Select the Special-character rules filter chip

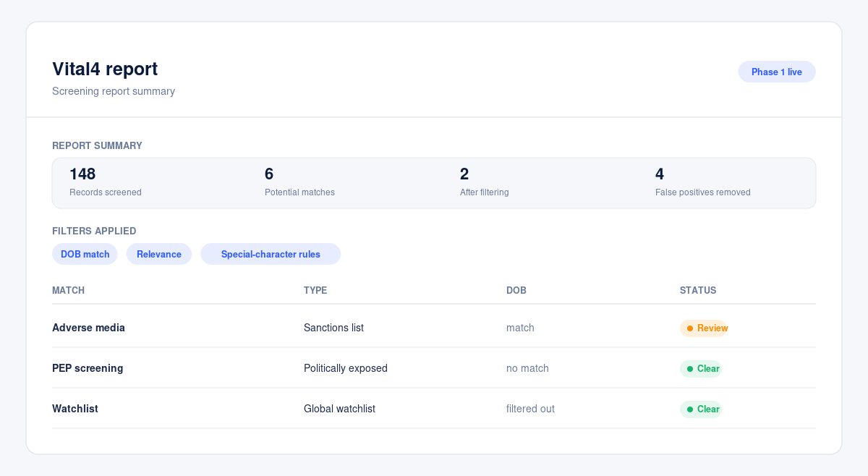click(271, 254)
